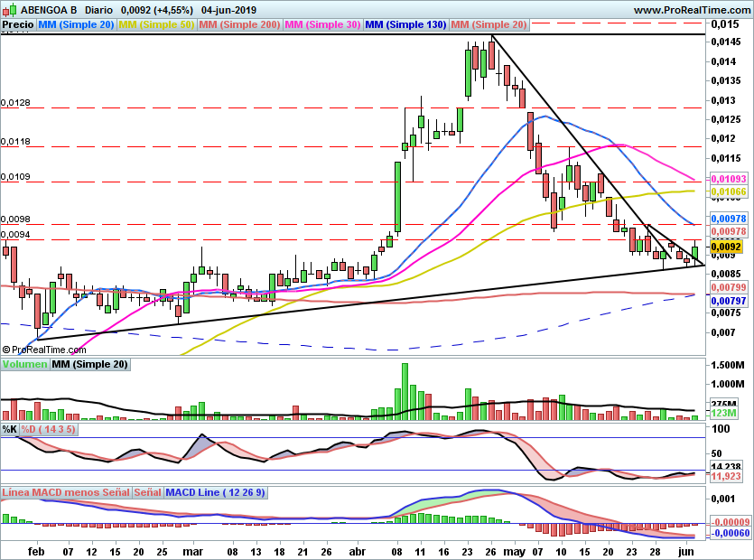Click the © ProRealTime.com copyright text
This screenshot has height=560, width=754.
[43, 350]
